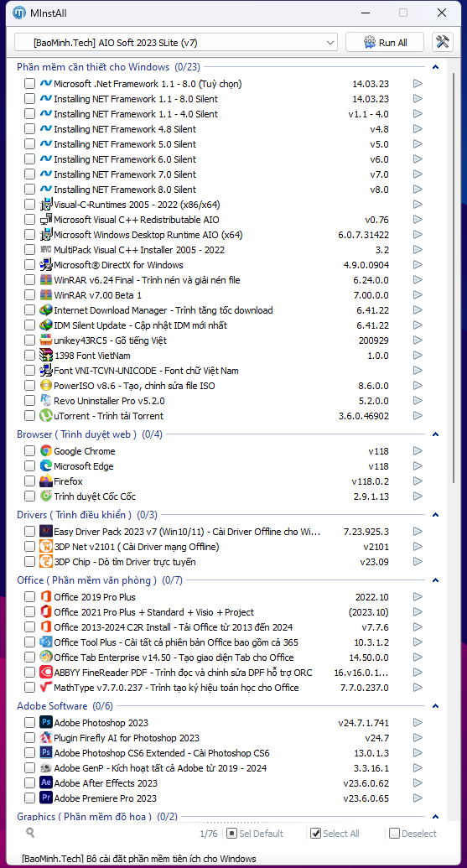The image size is (467, 868).
Task: Toggle the Select All checkbox
Action: click(x=315, y=833)
